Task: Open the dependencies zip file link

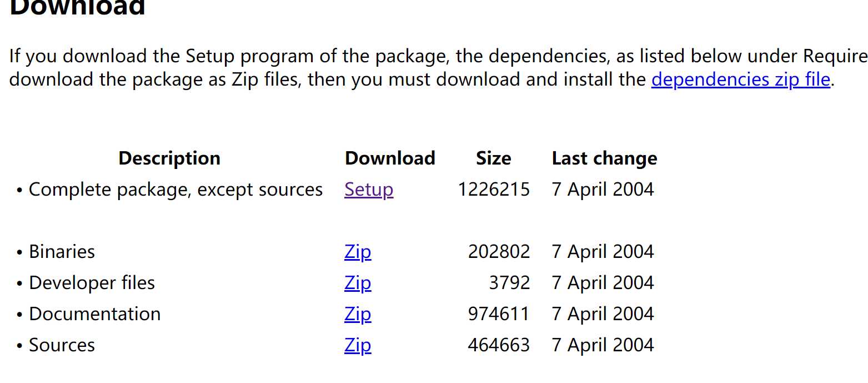Action: [741, 79]
